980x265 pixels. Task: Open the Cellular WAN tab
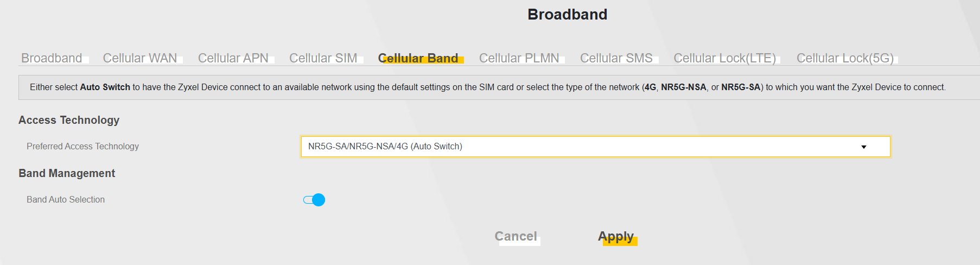point(140,58)
